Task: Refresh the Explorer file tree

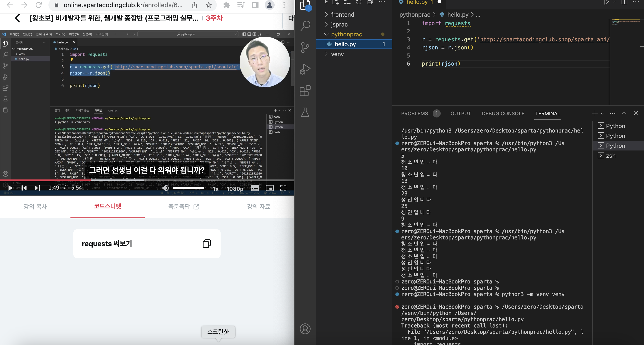Action: [359, 2]
